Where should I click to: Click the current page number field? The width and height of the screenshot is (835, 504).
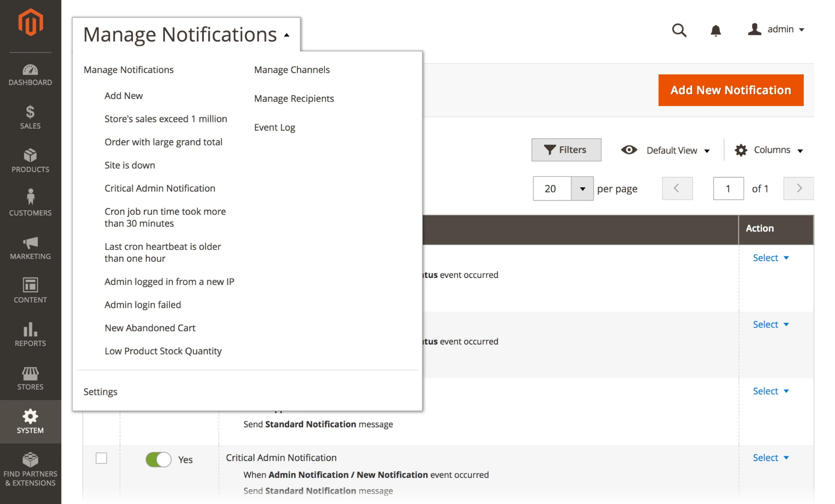coord(728,189)
